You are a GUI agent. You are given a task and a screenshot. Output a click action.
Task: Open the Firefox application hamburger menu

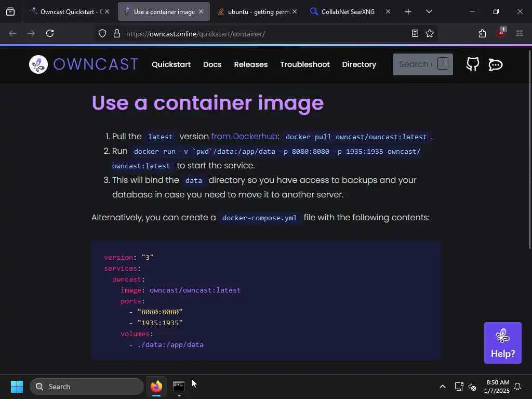pos(520,34)
